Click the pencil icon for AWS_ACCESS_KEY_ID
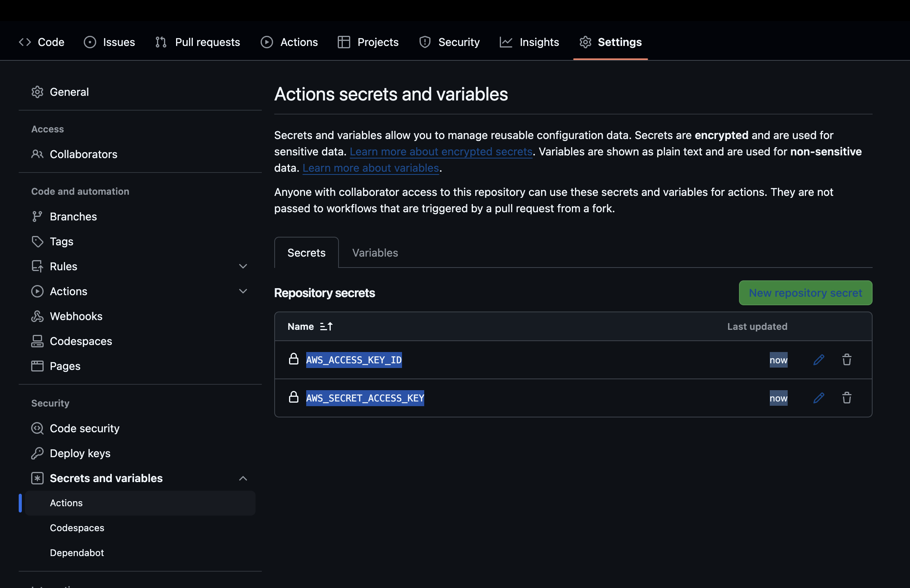The width and height of the screenshot is (910, 588). point(818,360)
